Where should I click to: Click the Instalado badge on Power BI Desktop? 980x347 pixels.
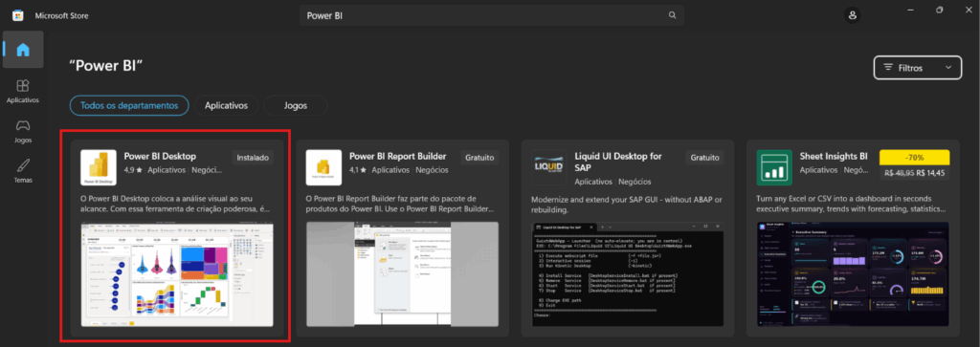tap(253, 158)
